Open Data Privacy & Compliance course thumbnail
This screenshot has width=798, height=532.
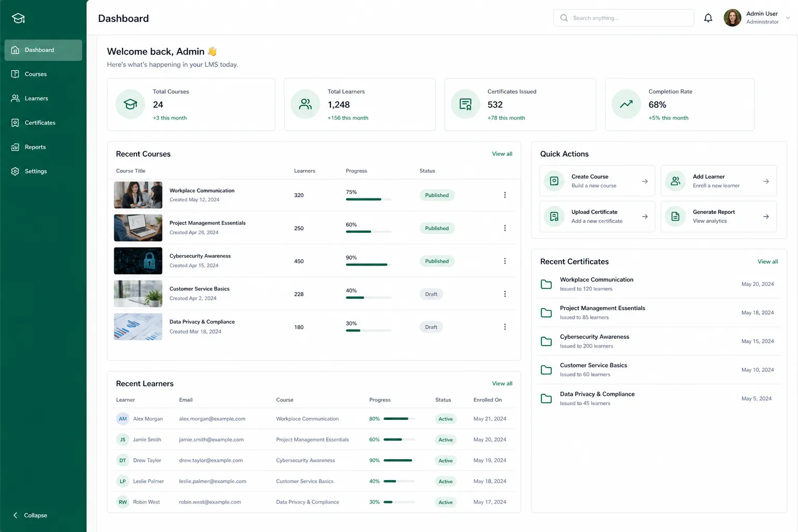click(138, 327)
